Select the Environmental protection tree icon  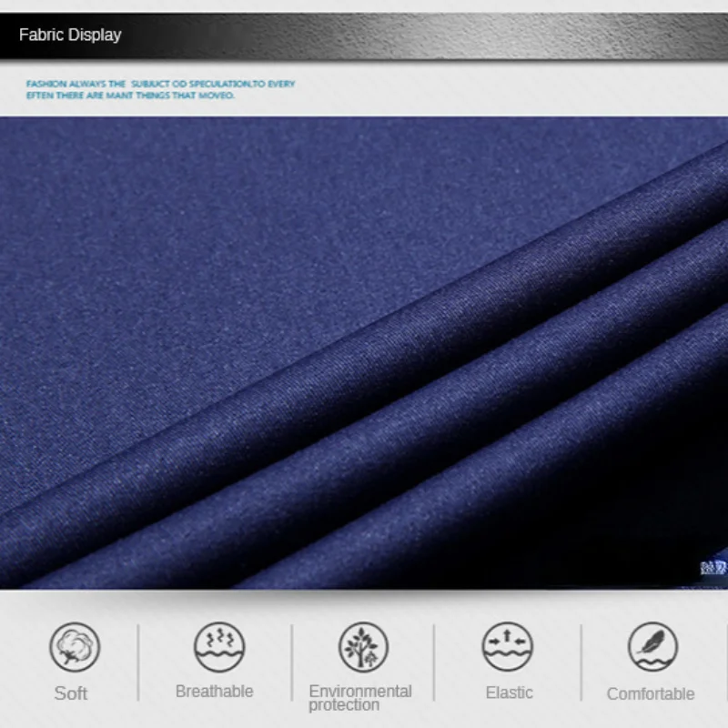(x=363, y=647)
